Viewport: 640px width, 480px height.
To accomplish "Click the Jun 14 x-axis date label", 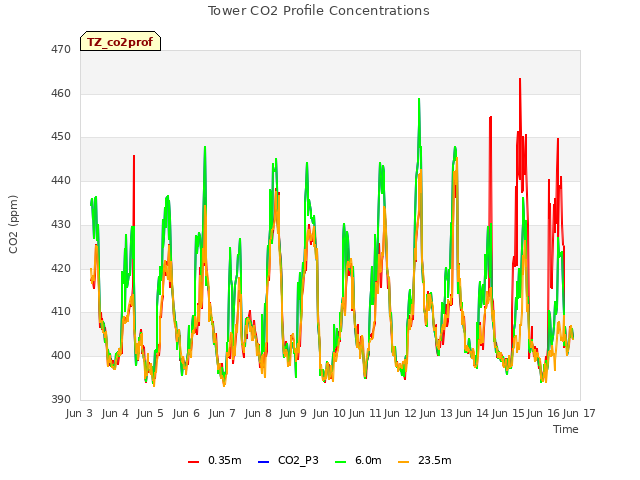I will click(472, 413).
